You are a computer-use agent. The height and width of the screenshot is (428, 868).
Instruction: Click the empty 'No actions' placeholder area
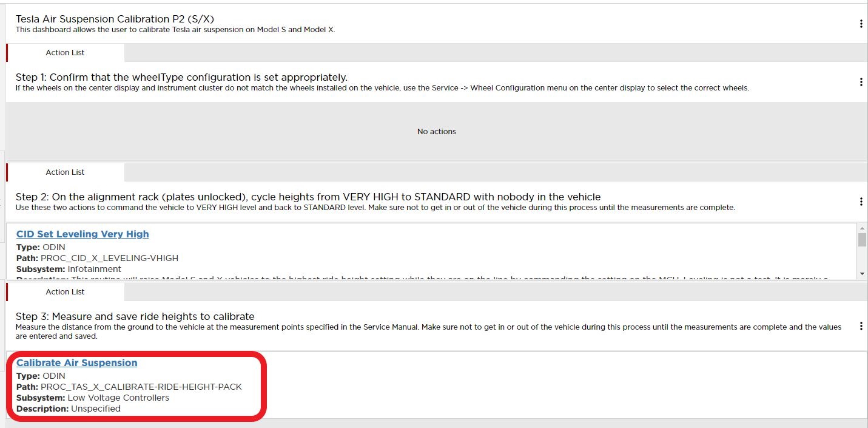[x=436, y=132]
